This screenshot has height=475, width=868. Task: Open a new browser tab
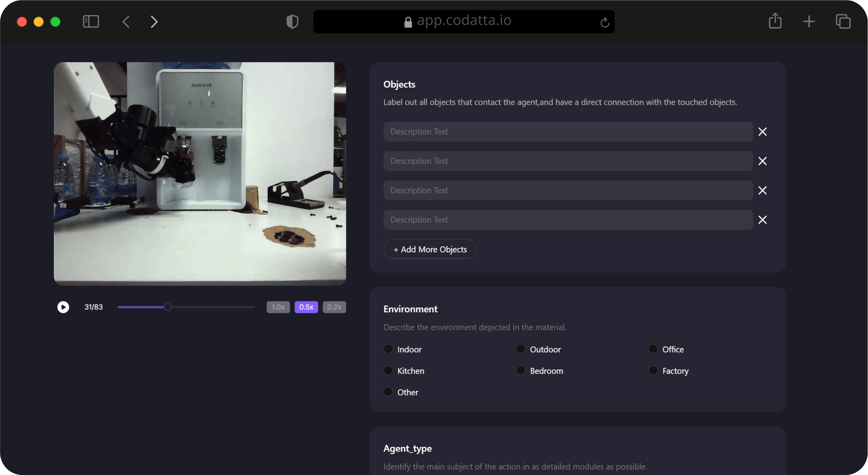coord(809,22)
